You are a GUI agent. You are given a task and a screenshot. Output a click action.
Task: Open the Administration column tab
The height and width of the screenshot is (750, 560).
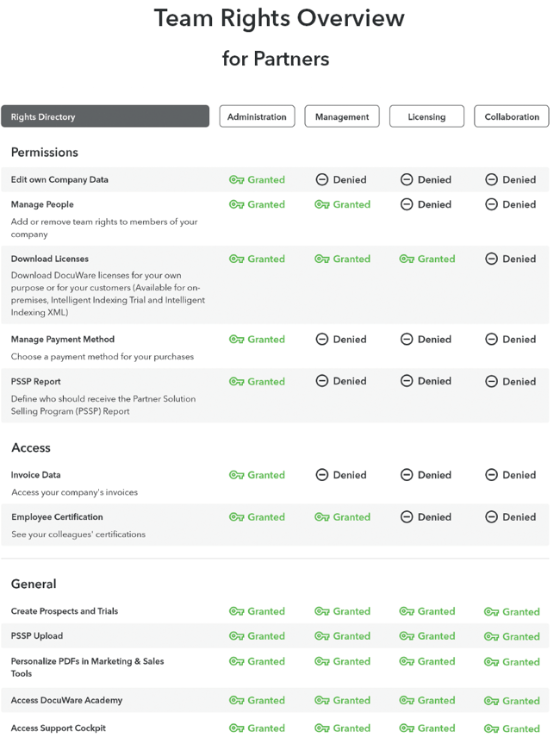click(257, 116)
